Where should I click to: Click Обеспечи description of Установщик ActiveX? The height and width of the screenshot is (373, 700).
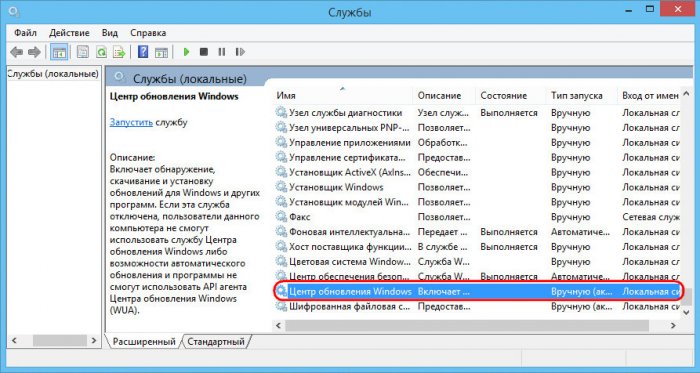[x=442, y=172]
